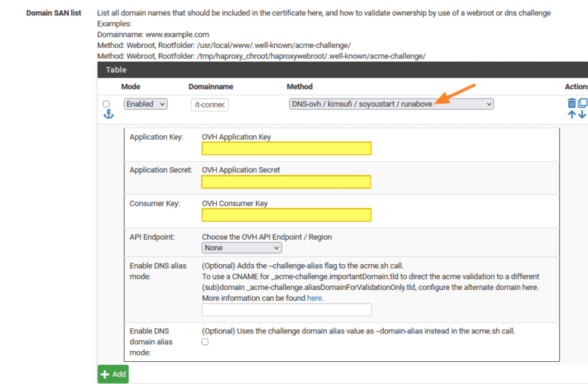The width and height of the screenshot is (588, 384).
Task: Click the 'Enable DNS alias mode:' label
Action: click(158, 271)
